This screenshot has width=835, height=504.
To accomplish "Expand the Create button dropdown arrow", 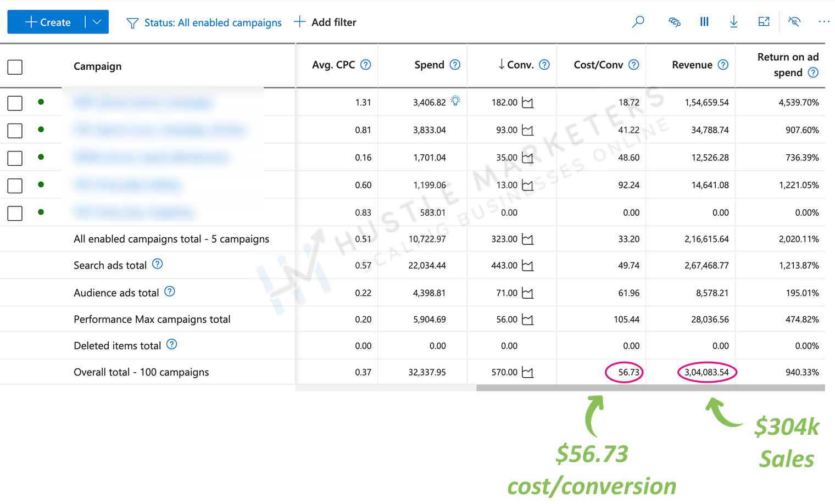I will [97, 22].
